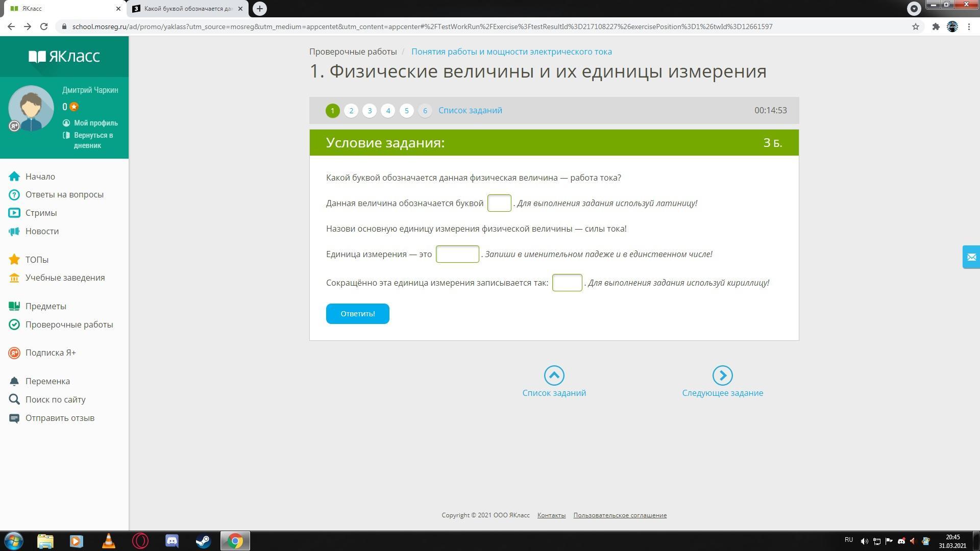The width and height of the screenshot is (980, 551).
Task: Click the up-arrow circle above Список заданий
Action: click(x=554, y=375)
